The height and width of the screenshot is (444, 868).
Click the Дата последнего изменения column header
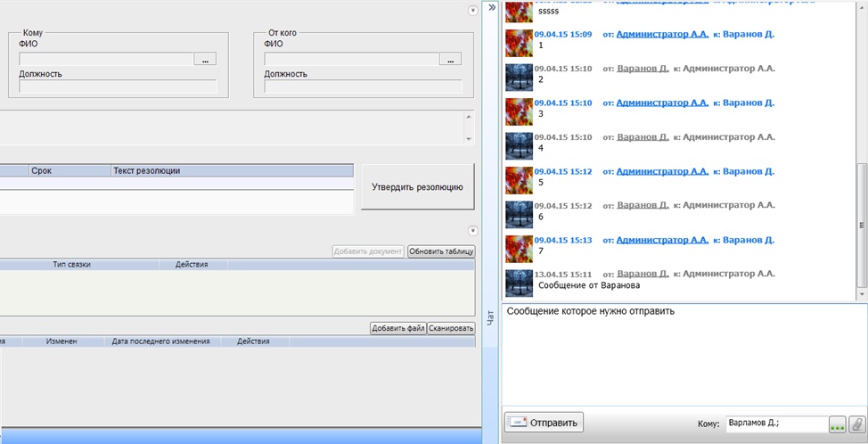click(161, 341)
